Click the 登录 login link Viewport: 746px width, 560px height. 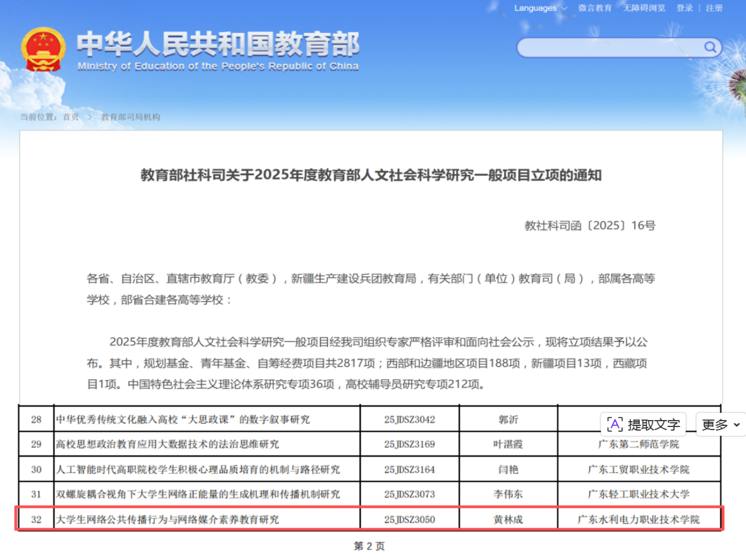click(685, 8)
